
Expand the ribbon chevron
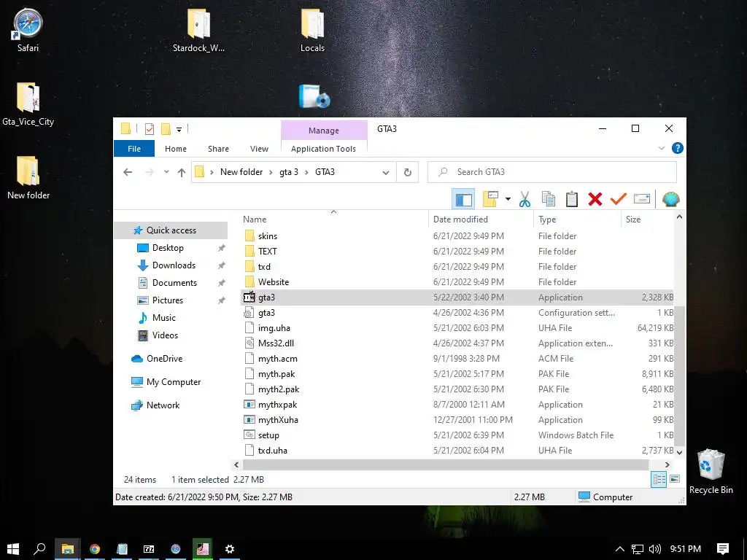point(661,148)
